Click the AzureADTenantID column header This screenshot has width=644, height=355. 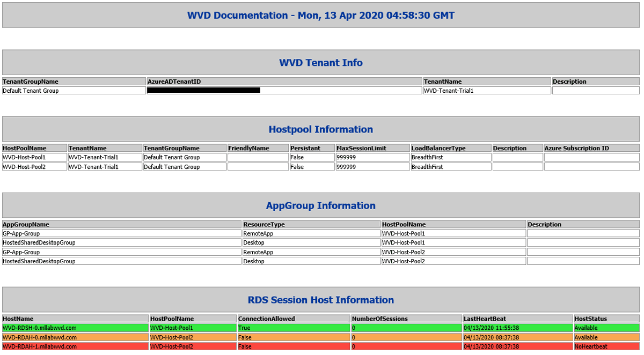(284, 82)
